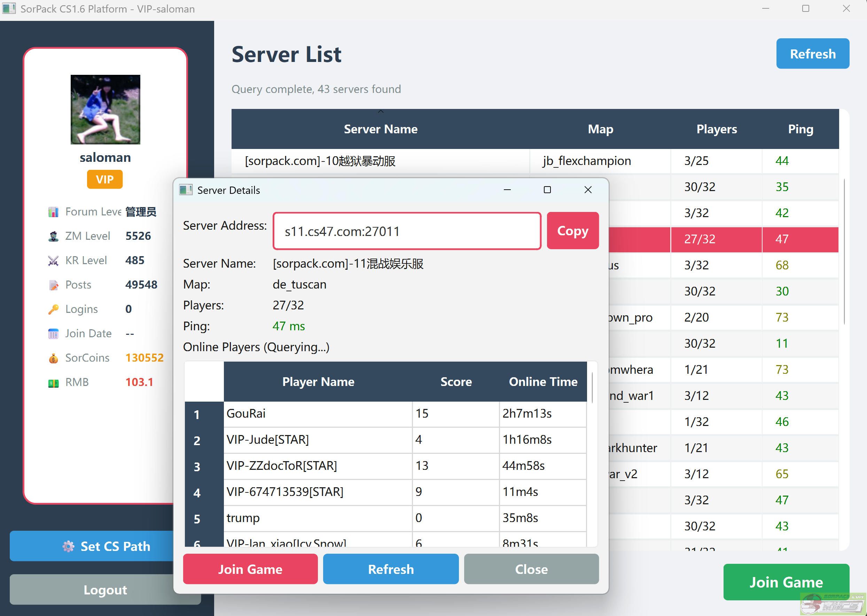The height and width of the screenshot is (616, 867).
Task: Copy the server address
Action: coord(572,231)
